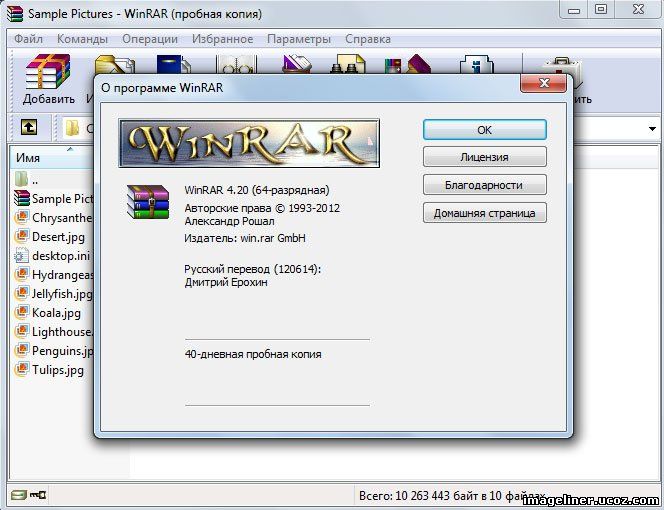
Task: Select the parent folder ".." entry
Action: pyautogui.click(x=34, y=180)
